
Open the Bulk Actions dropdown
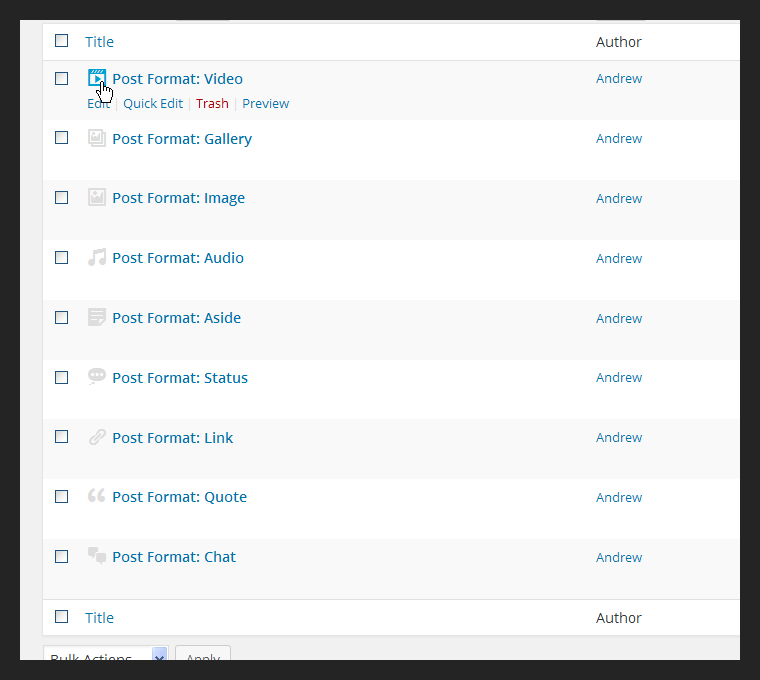click(x=106, y=654)
